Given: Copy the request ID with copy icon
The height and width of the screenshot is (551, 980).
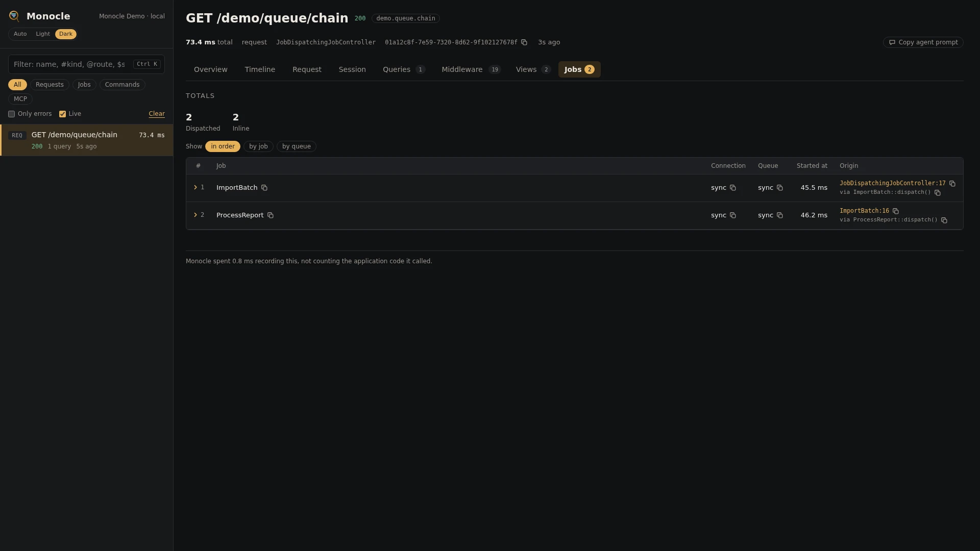Looking at the screenshot, I should 524,42.
